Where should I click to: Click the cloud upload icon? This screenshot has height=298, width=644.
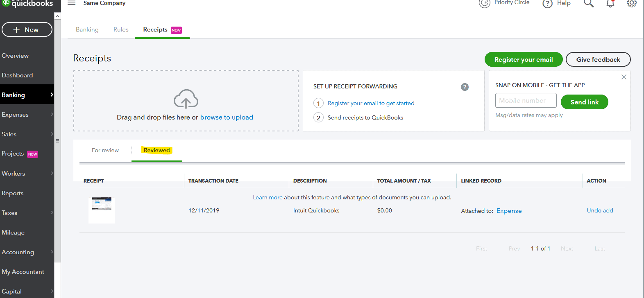[186, 99]
